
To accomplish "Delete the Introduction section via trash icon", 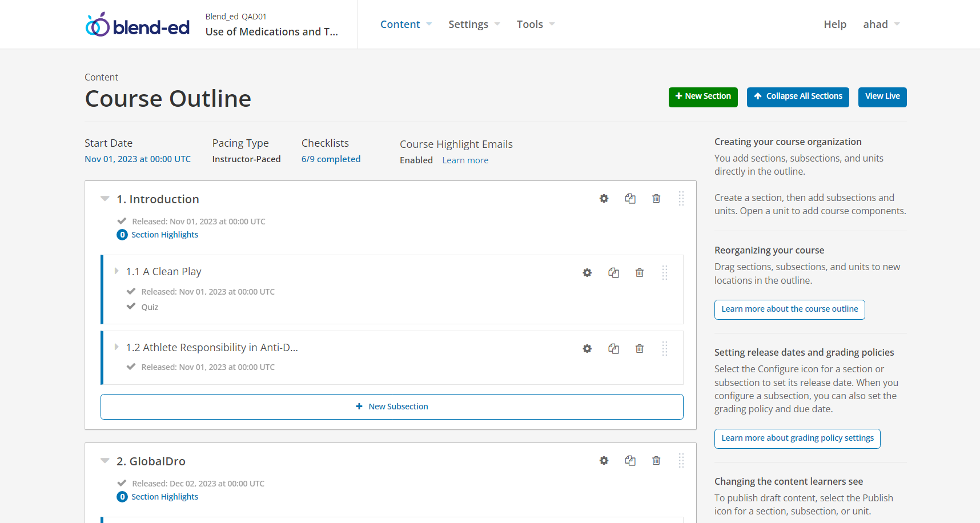I will [x=656, y=199].
